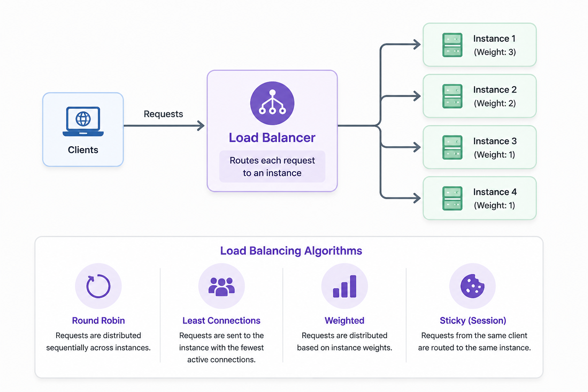The width and height of the screenshot is (588, 392).
Task: Click the "Instance 3" label
Action: tap(495, 141)
